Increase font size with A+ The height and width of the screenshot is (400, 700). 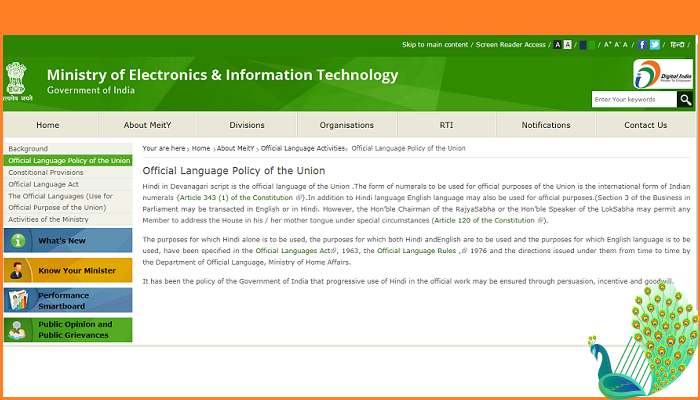coord(606,45)
